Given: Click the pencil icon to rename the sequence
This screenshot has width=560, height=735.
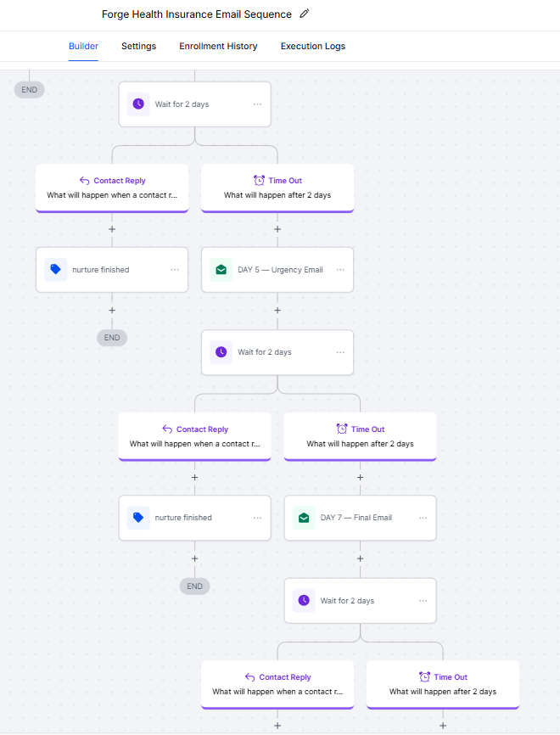Looking at the screenshot, I should click(x=305, y=14).
